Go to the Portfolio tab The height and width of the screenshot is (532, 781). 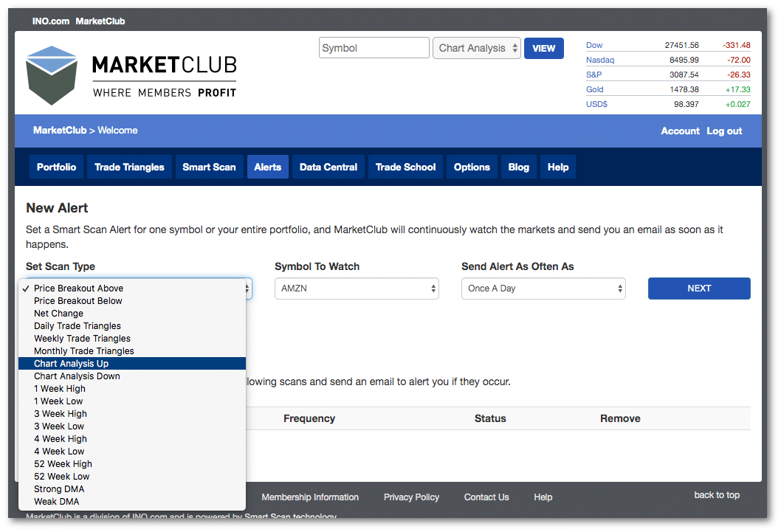click(56, 167)
